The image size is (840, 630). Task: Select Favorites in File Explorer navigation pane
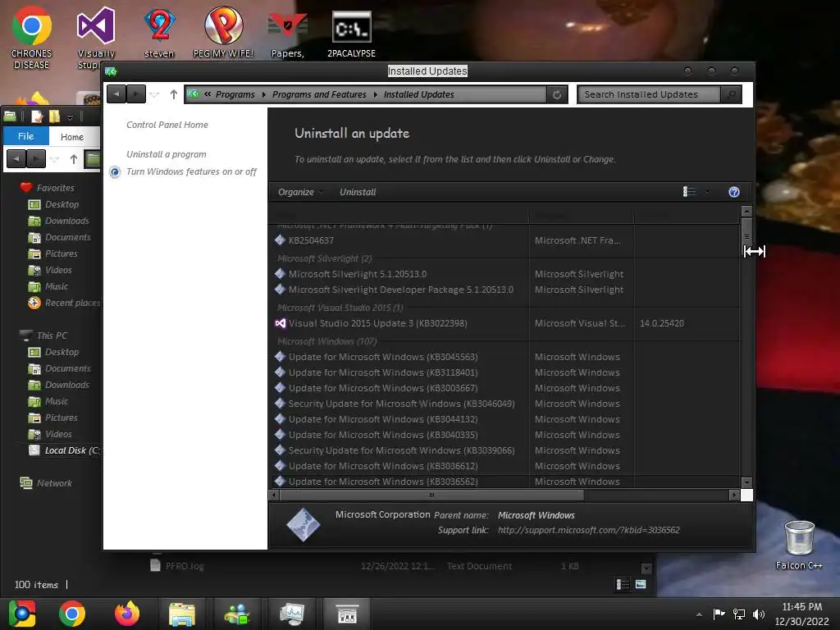pyautogui.click(x=55, y=188)
